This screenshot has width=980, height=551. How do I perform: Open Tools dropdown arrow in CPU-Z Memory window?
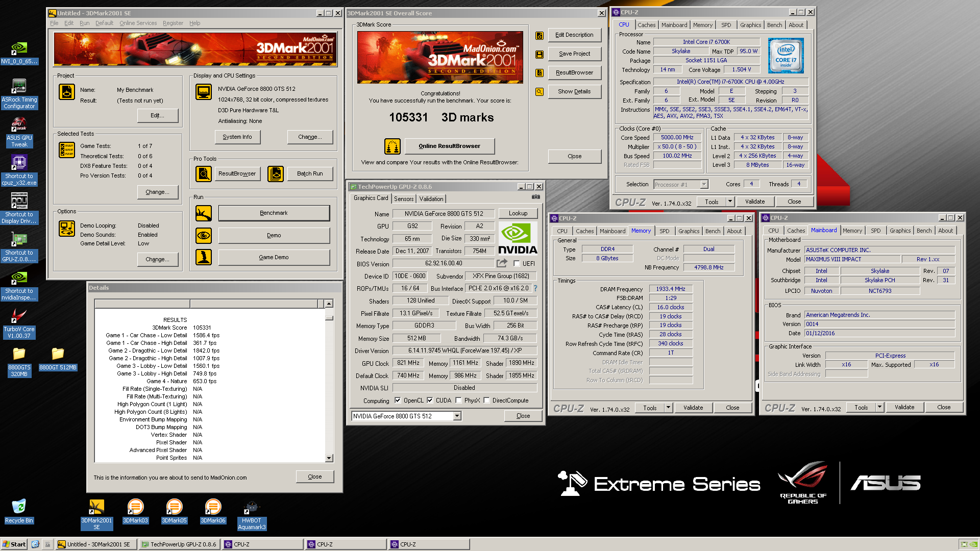pyautogui.click(x=668, y=408)
